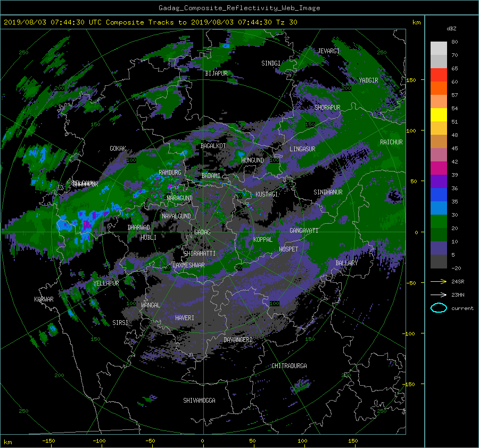Select the orange 57 dBZ color swatch
The image size is (479, 448).
tap(439, 88)
